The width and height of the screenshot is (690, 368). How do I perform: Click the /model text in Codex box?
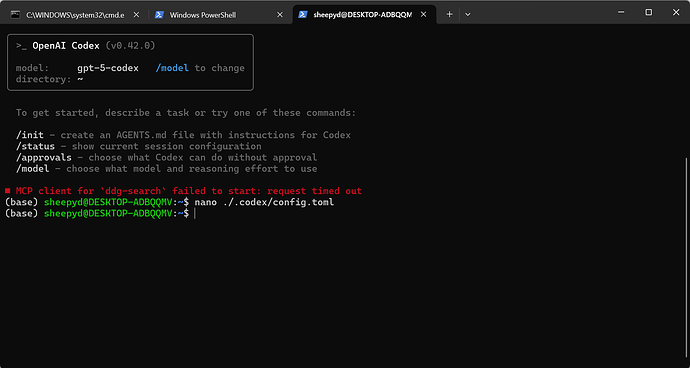[x=172, y=68]
